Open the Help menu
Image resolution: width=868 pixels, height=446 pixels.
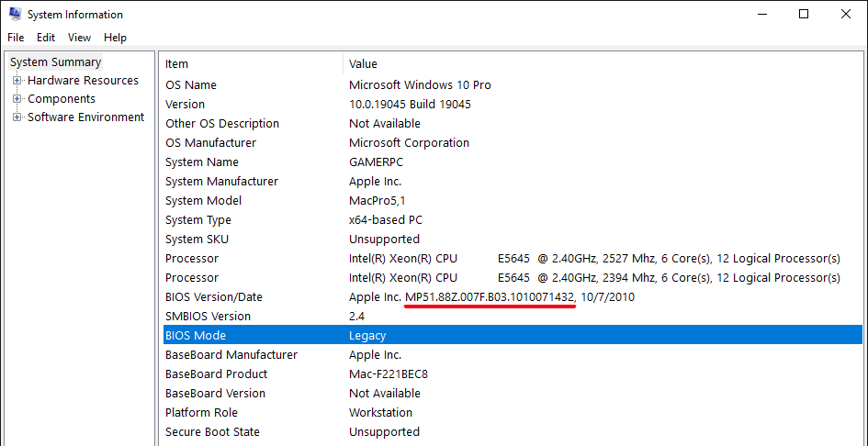point(115,38)
